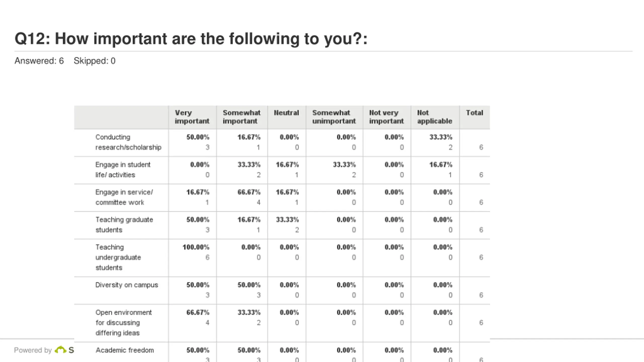Click the SurveyMonkey logo icon
The width and height of the screenshot is (644, 362).
click(60, 350)
